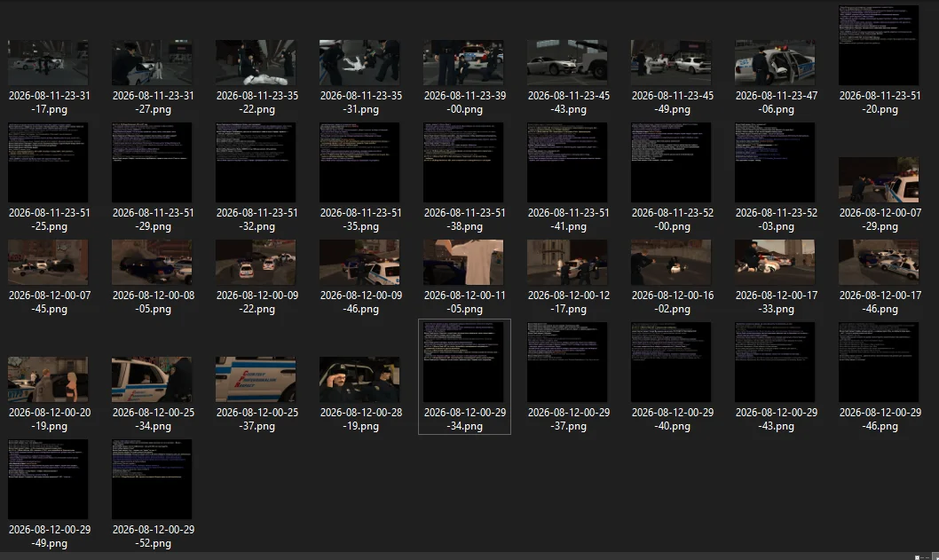
Task: Click the 2026-08-11-23-39-00.png image
Action: pyautogui.click(x=463, y=63)
